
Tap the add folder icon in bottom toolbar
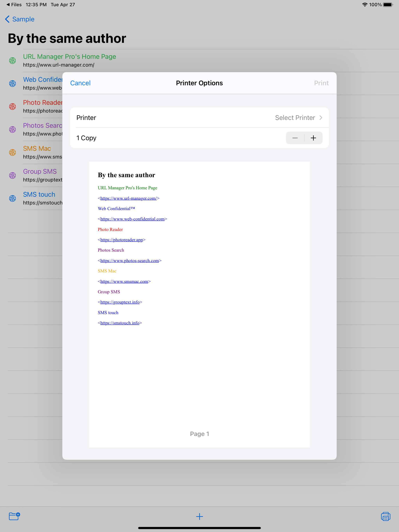coord(14,516)
